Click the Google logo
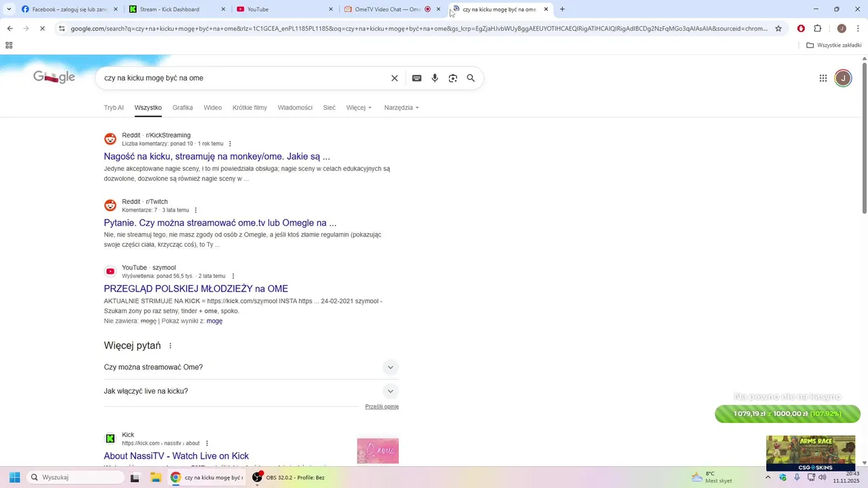The width and height of the screenshot is (868, 488). [54, 77]
